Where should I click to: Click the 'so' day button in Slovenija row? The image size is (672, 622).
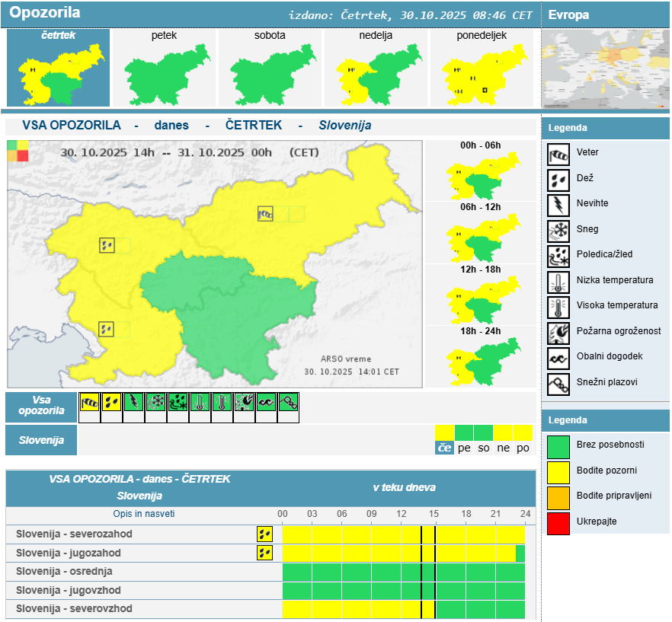pos(484,448)
